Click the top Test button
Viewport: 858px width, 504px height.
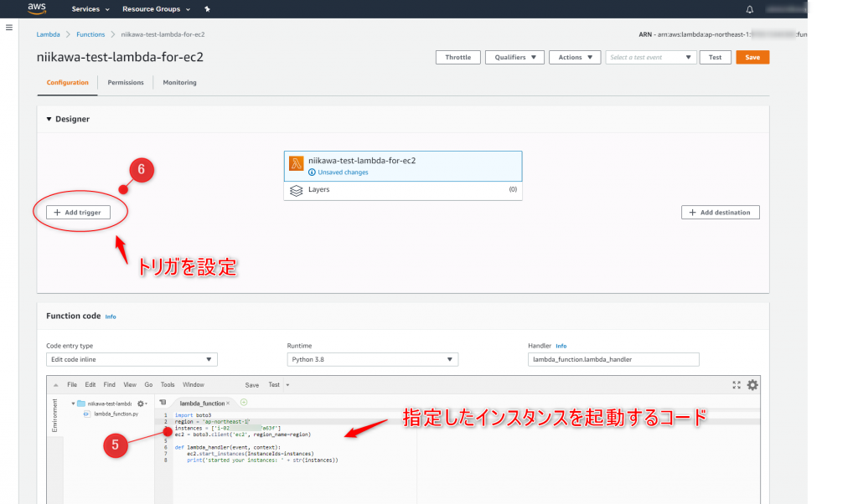click(716, 58)
